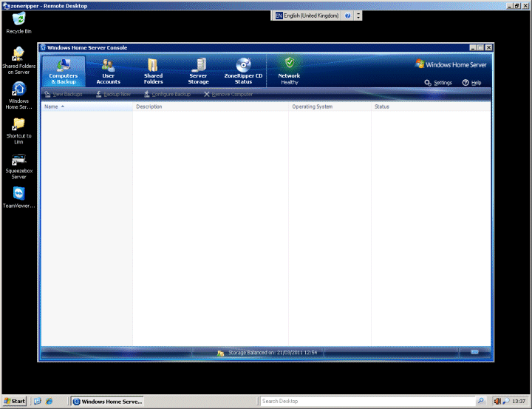Open the Shared Folders tab
Screen dimensions: 532x409
(153, 71)
